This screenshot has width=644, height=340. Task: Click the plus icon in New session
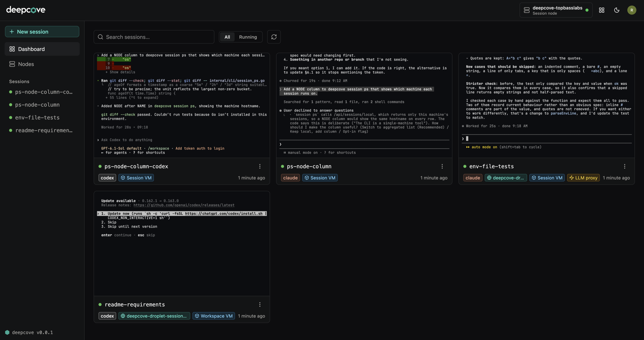point(12,32)
